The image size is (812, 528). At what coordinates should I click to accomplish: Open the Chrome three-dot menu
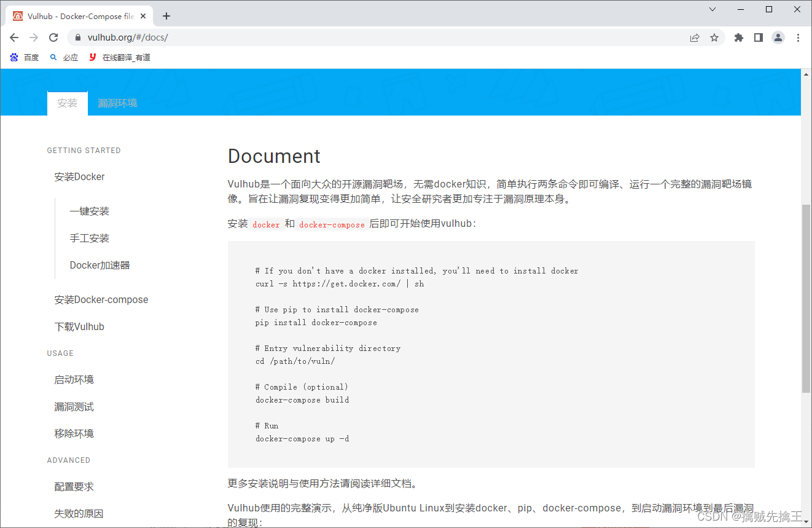(798, 37)
